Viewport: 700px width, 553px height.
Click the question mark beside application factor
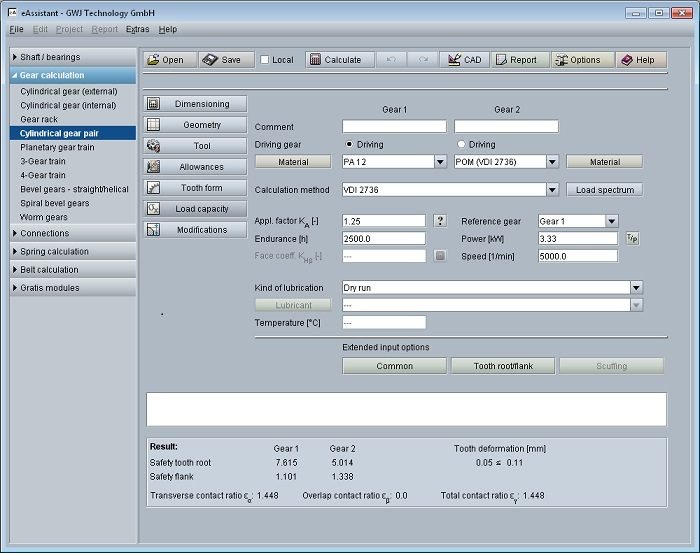[440, 221]
